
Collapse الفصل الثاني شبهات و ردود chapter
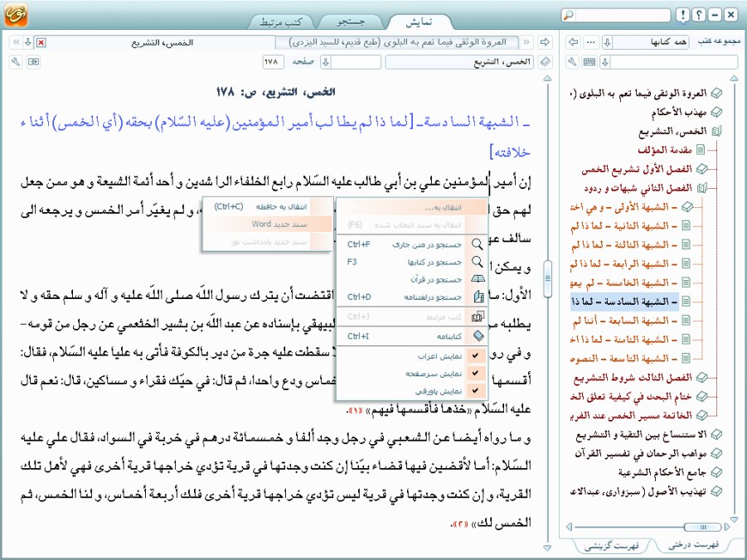pyautogui.click(x=701, y=188)
